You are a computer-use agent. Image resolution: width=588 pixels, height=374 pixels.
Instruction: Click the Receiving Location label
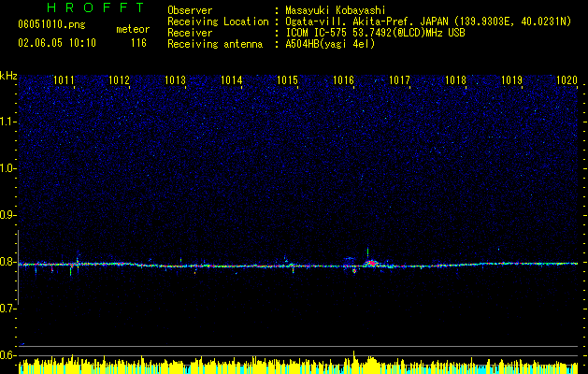[x=218, y=22]
